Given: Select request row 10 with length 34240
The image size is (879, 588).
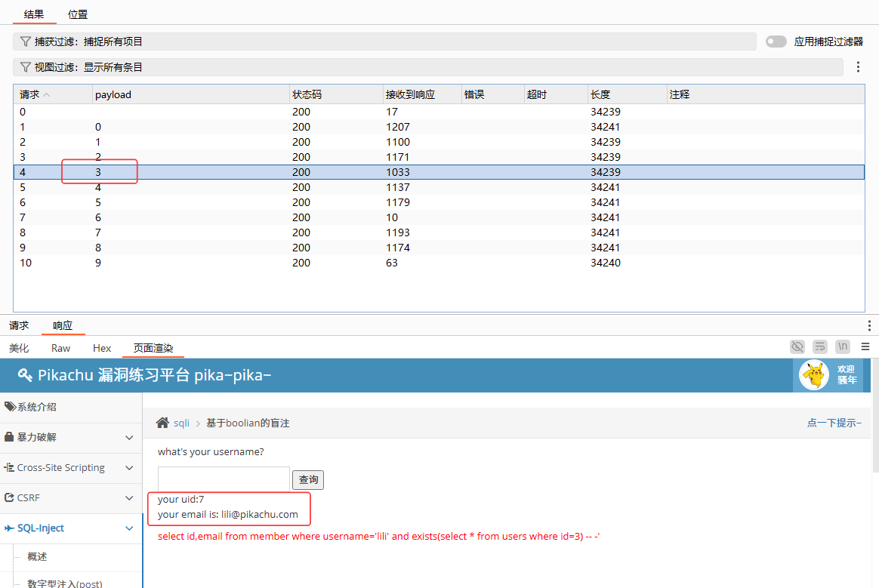Looking at the screenshot, I should click(x=439, y=263).
